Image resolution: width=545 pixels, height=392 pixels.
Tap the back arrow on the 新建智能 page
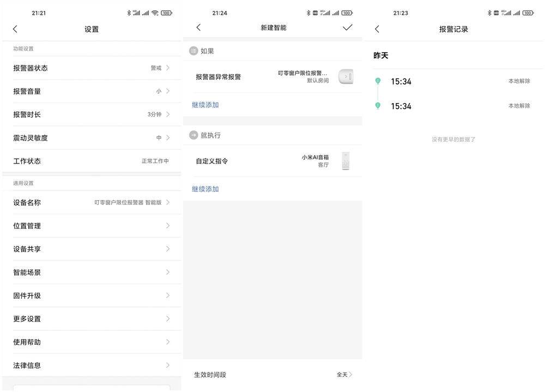[198, 27]
